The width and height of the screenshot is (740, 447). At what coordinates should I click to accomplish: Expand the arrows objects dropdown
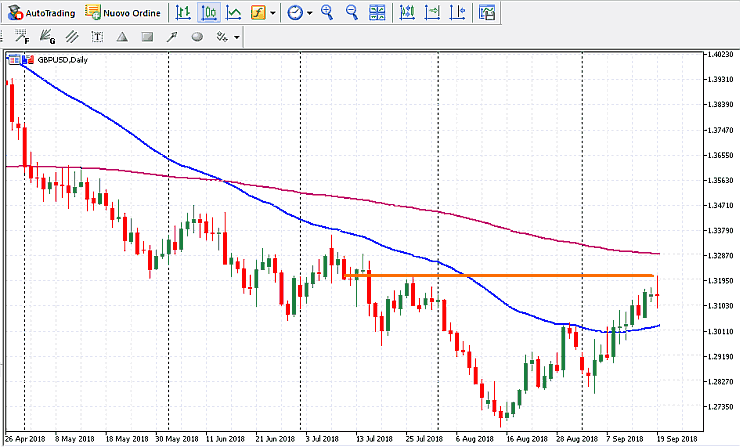click(236, 37)
